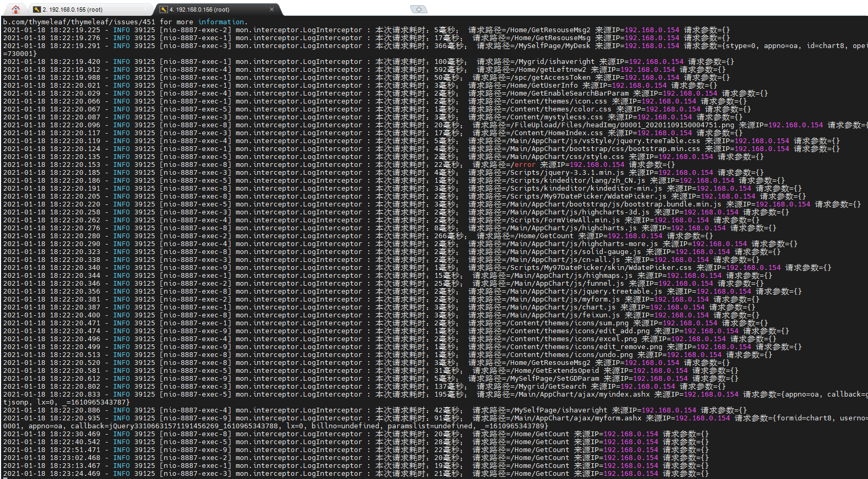Click the highcharts-more.js path

coord(583,244)
